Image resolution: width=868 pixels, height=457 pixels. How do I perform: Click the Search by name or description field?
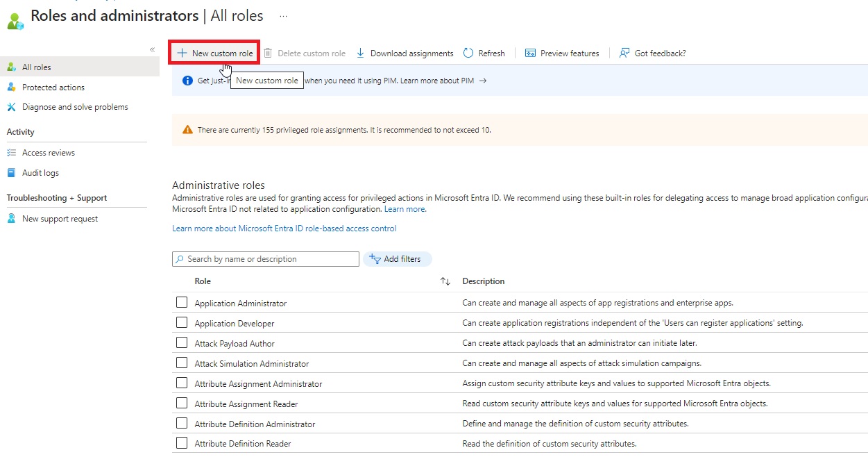click(x=271, y=259)
